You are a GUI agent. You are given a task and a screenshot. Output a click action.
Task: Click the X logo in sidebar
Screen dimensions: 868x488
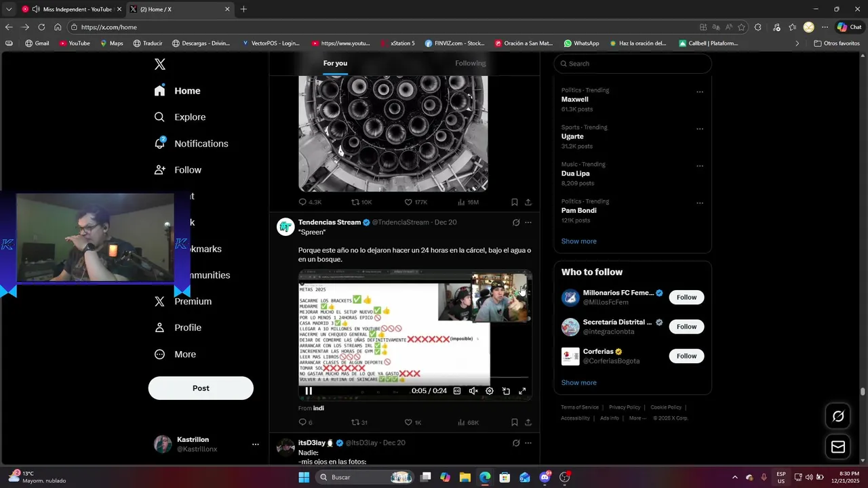[160, 64]
